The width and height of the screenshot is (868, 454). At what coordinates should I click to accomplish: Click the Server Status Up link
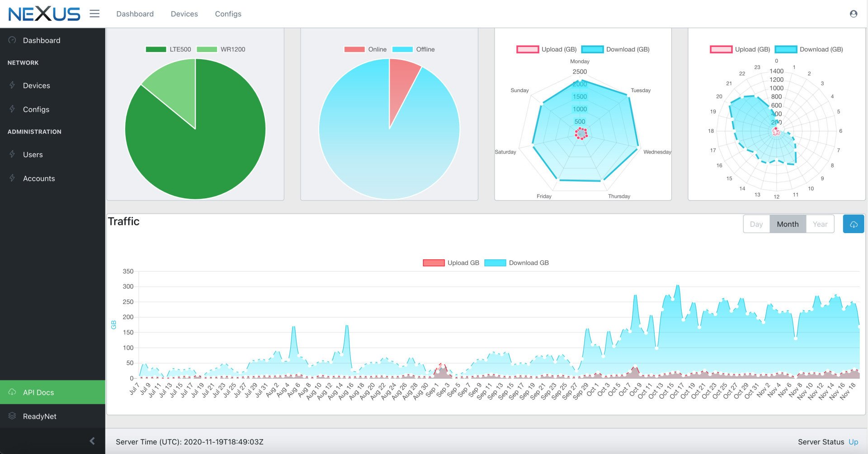pyautogui.click(x=853, y=442)
